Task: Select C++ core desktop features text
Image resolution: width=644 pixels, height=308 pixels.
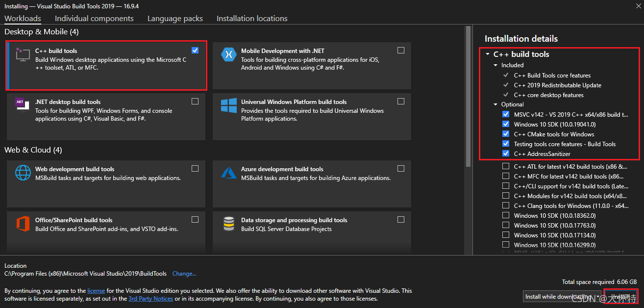Action: pyautogui.click(x=548, y=95)
